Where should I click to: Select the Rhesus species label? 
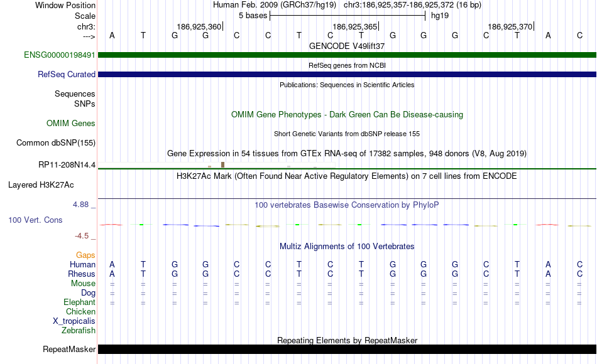pos(82,274)
